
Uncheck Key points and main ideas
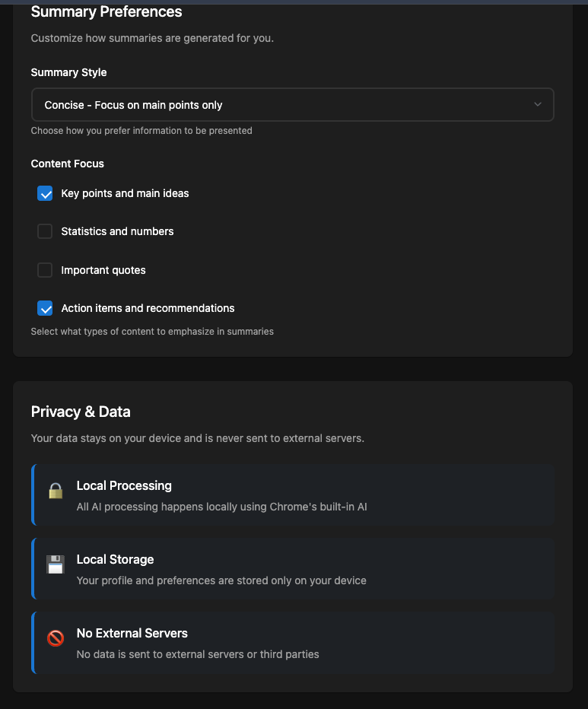click(x=45, y=193)
